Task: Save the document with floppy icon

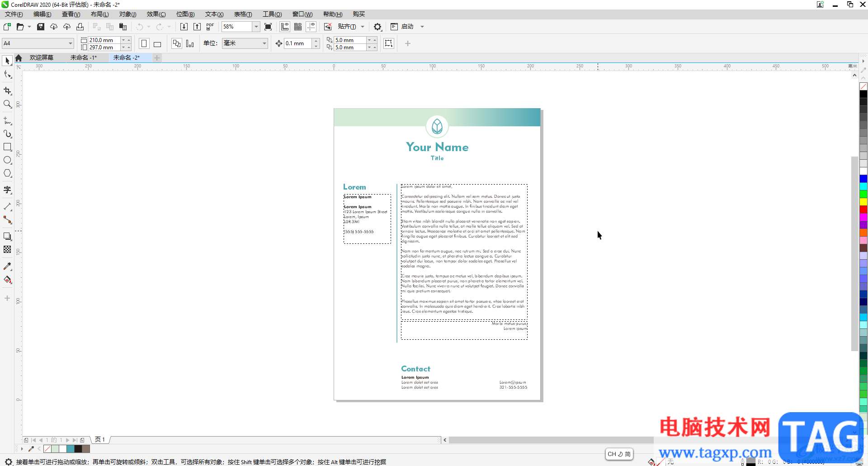Action: [x=41, y=27]
